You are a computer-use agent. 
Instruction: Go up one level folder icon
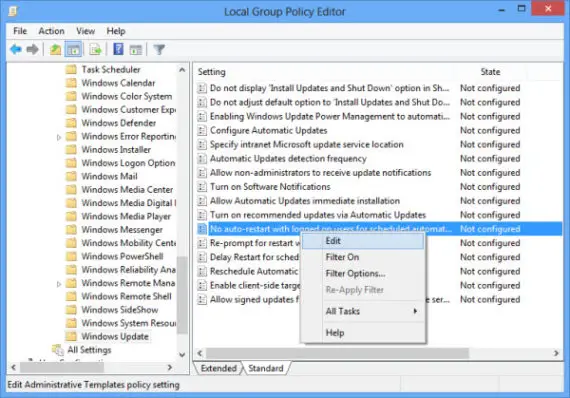click(x=55, y=49)
